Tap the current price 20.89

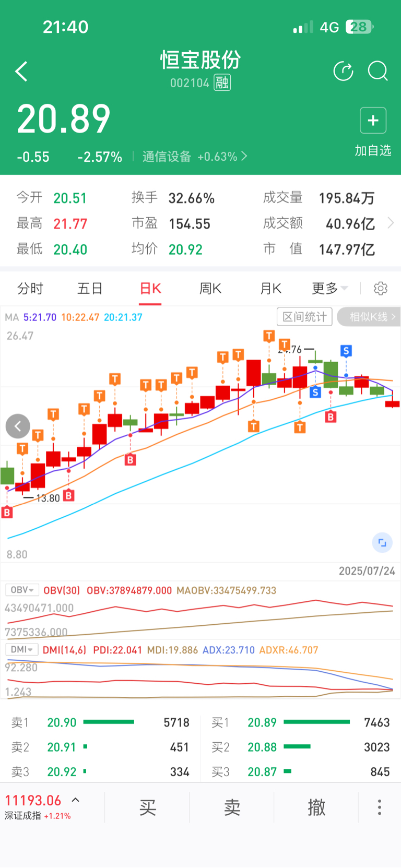tap(64, 119)
